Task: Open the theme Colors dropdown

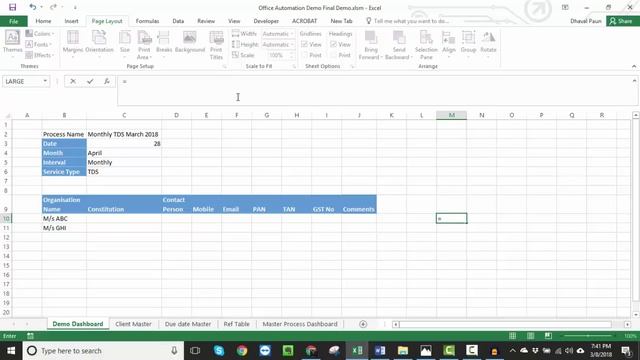Action: 40,33
